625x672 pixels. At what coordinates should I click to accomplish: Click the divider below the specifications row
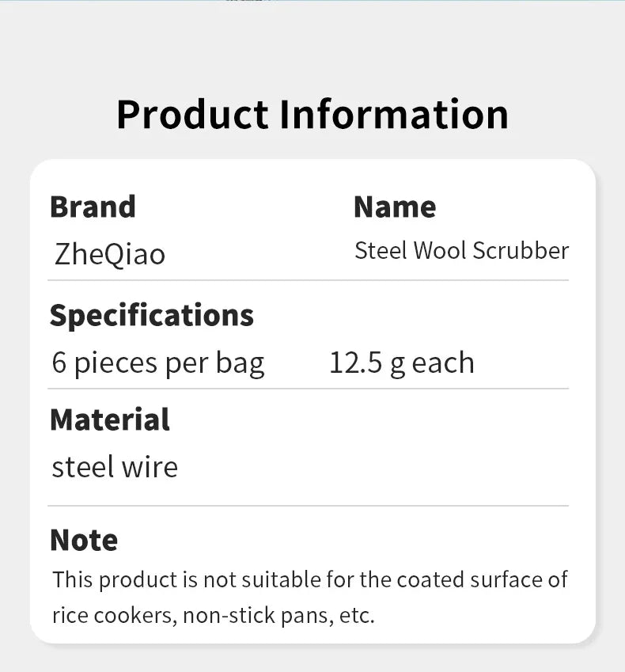point(308,389)
